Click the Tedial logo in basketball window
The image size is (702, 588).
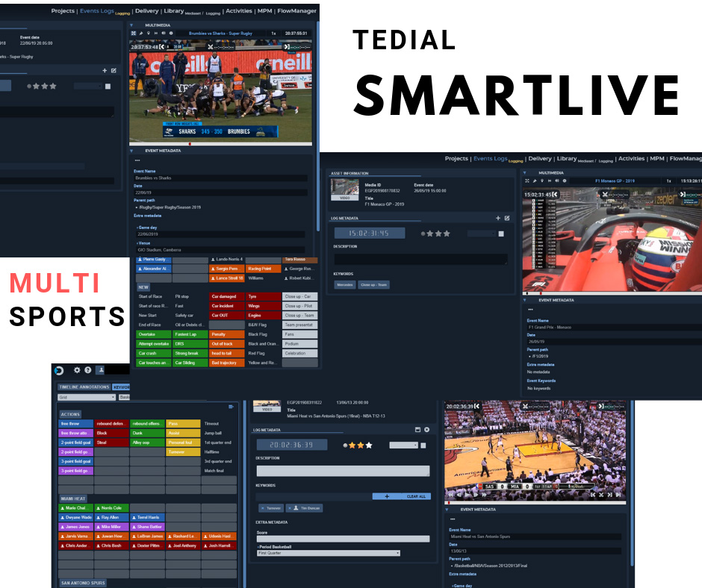(x=59, y=371)
